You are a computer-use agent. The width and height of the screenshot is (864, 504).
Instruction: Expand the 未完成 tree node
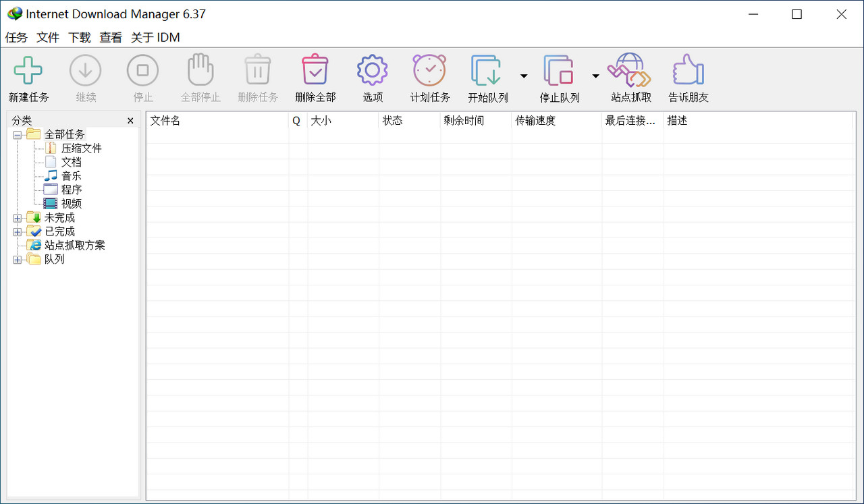point(18,218)
